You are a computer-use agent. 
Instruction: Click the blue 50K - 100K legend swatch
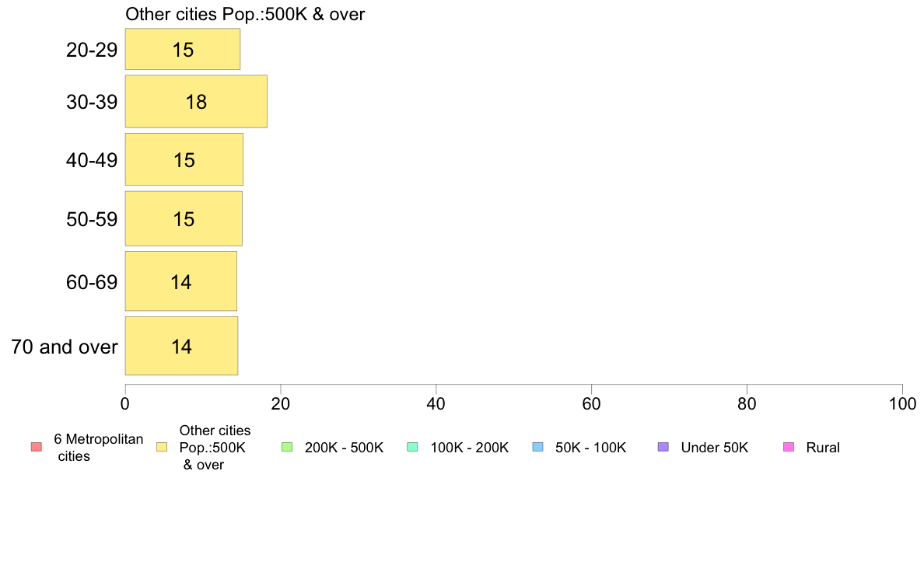point(537,447)
